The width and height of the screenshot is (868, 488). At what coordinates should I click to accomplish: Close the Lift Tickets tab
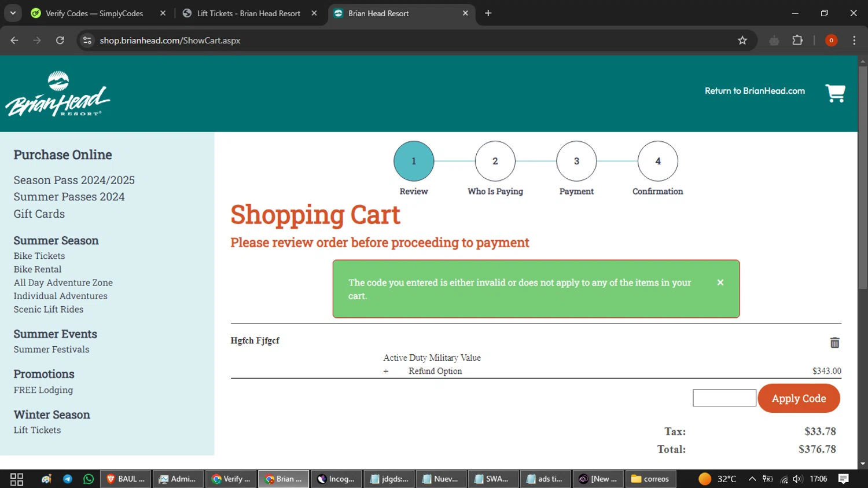coord(314,13)
